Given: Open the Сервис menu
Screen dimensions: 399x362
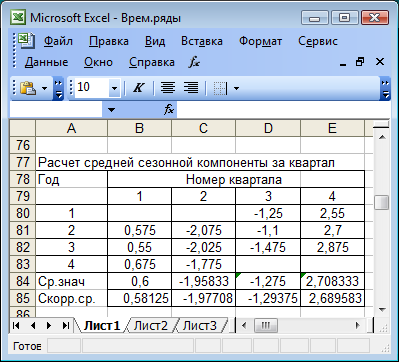Looking at the screenshot, I should coord(318,41).
